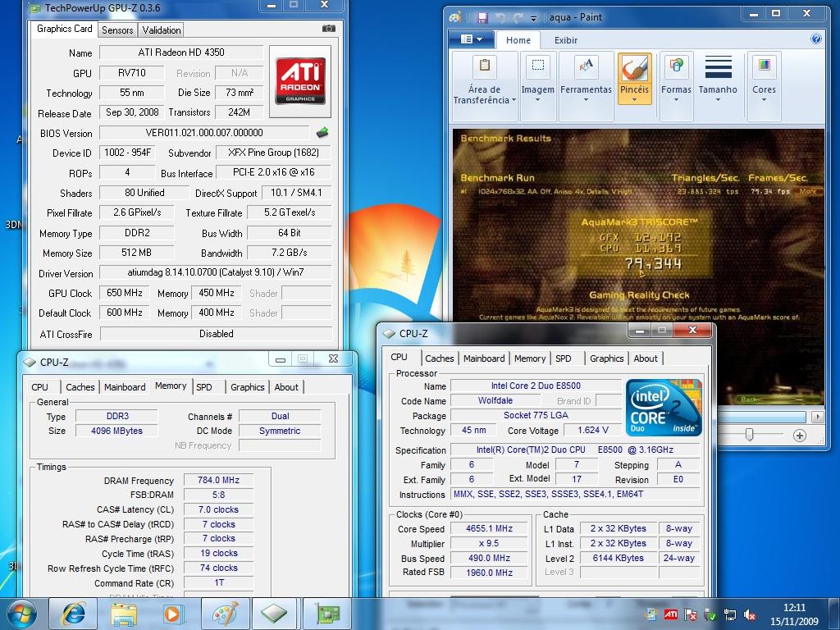The width and height of the screenshot is (840, 630).
Task: Expand the dropdown arrow under Formas
Action: pyautogui.click(x=676, y=100)
